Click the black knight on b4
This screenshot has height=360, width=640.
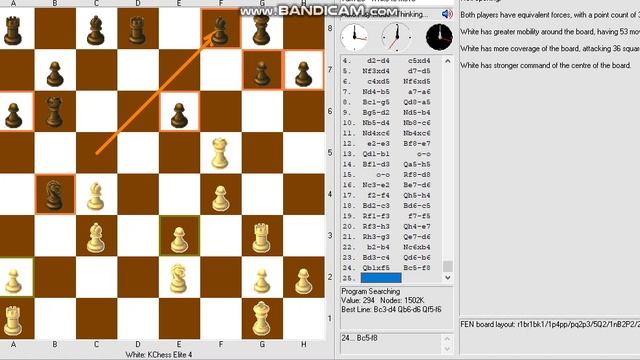coord(54,195)
